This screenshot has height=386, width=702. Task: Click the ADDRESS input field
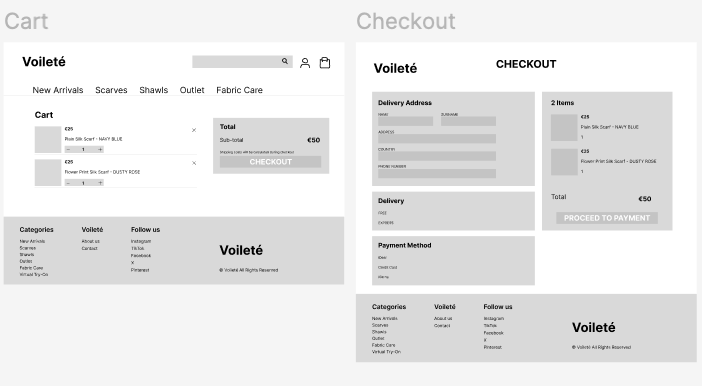(437, 138)
